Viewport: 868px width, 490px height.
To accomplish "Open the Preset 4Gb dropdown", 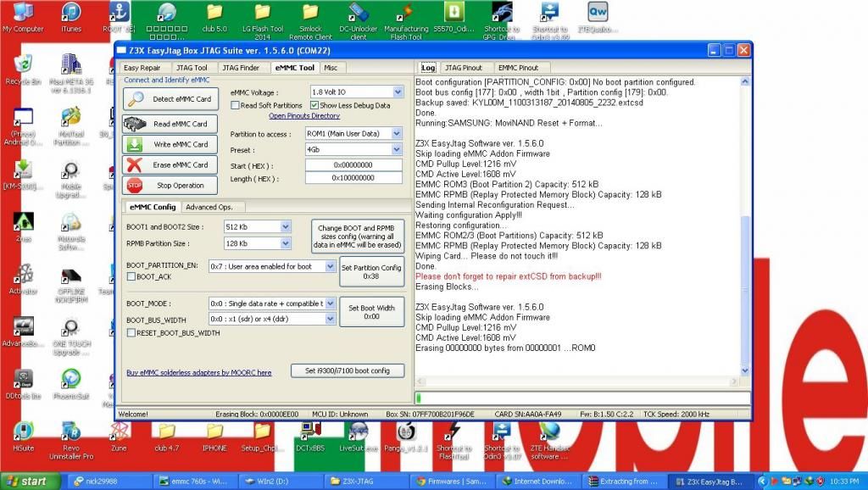I will pos(397,149).
